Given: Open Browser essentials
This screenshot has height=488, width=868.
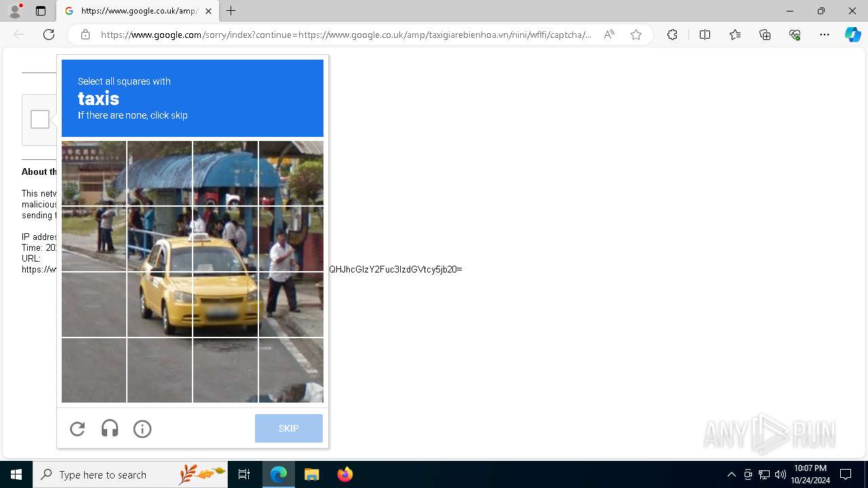Looking at the screenshot, I should (795, 35).
